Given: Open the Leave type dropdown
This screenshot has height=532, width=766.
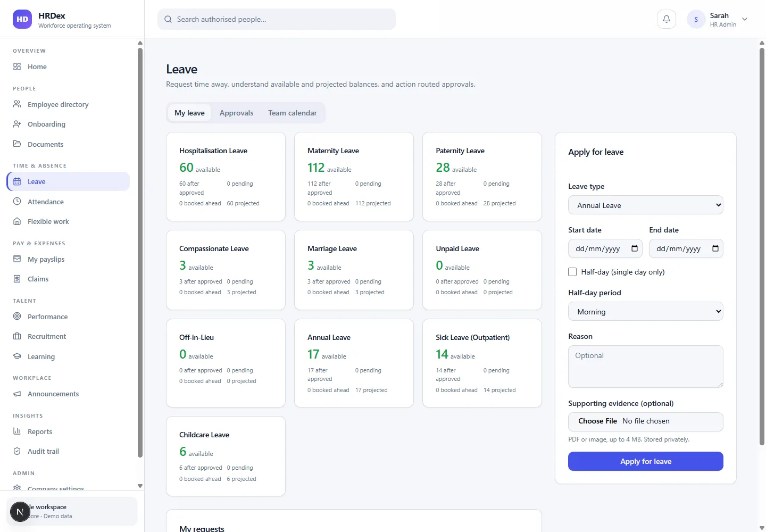Looking at the screenshot, I should pos(646,205).
